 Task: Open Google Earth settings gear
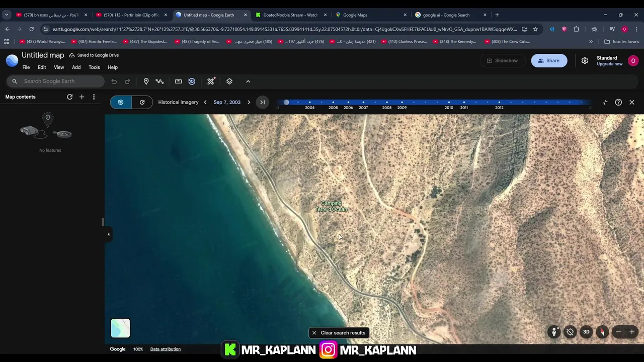coord(585,61)
